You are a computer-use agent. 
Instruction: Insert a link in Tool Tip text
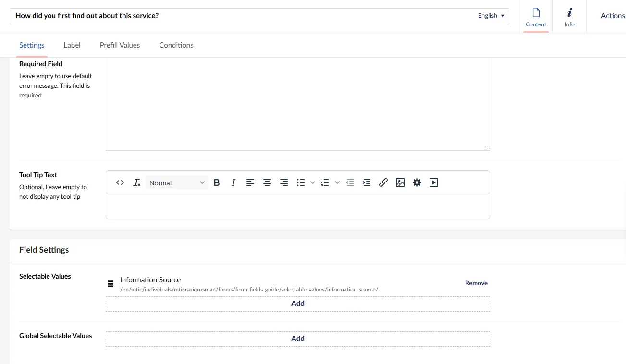point(383,182)
